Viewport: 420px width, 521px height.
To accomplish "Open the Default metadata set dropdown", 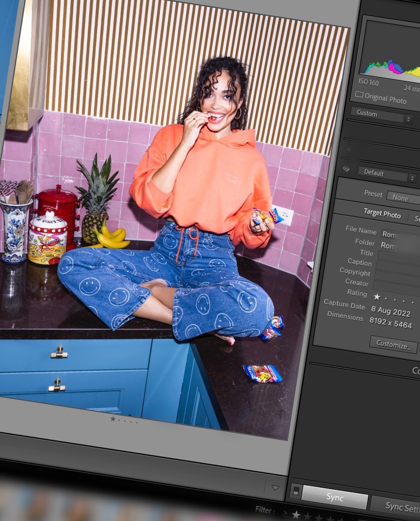I will point(387,174).
